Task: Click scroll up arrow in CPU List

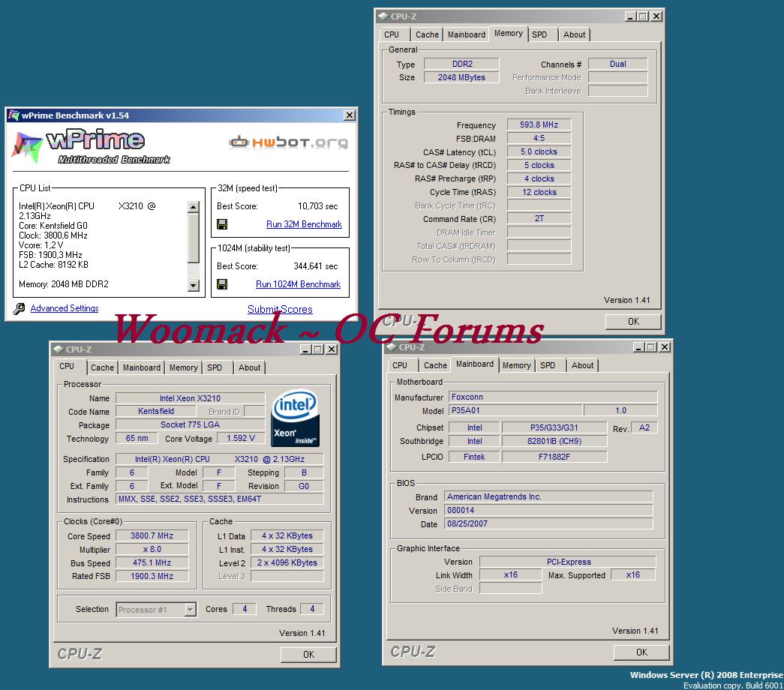Action: [194, 206]
